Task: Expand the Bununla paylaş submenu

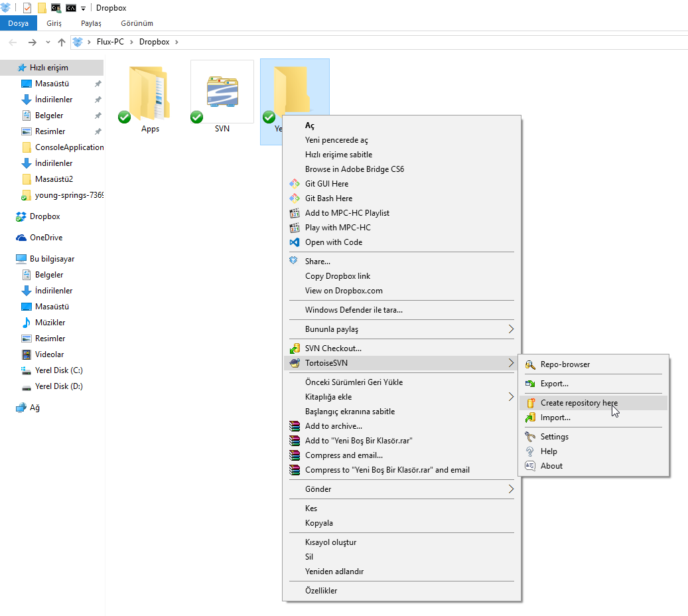Action: pos(511,329)
